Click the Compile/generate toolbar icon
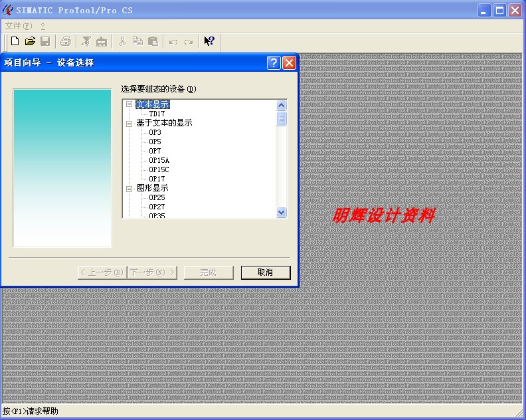Image resolution: width=526 pixels, height=420 pixels. pos(86,41)
